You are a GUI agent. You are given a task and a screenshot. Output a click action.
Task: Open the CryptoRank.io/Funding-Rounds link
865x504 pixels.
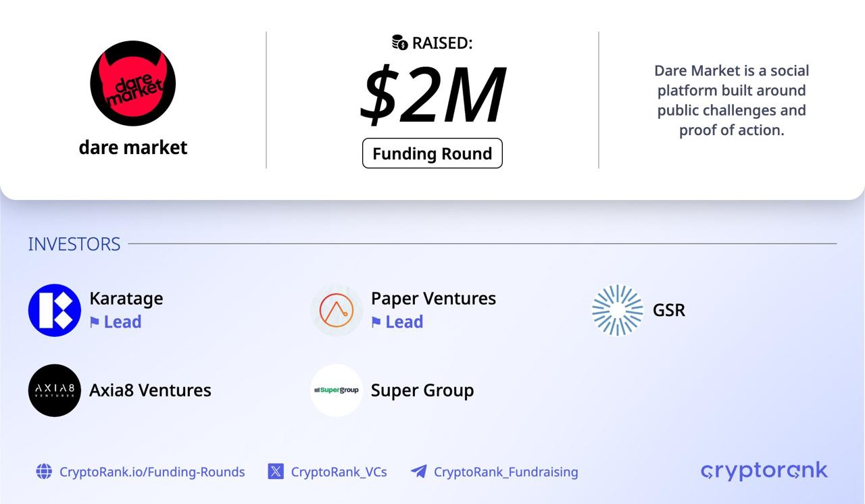pos(152,472)
